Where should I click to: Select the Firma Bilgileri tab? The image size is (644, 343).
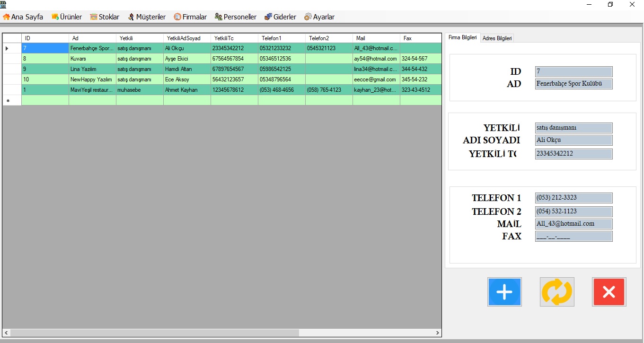(x=462, y=37)
